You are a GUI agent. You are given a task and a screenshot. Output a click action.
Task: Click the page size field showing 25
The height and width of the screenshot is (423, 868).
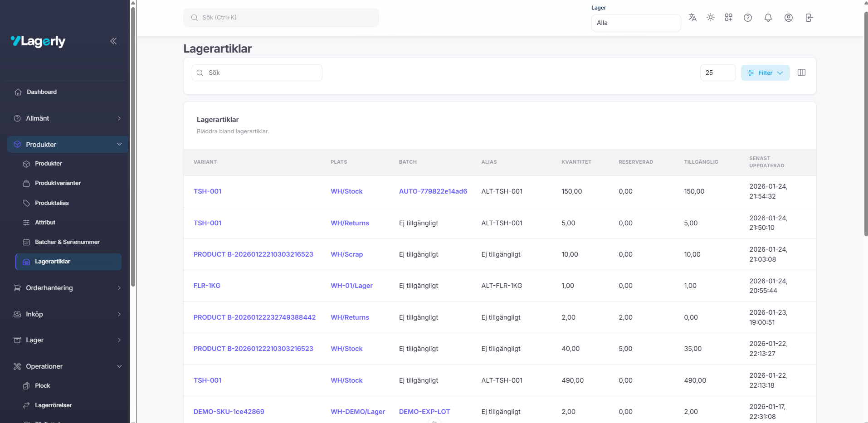coord(717,73)
